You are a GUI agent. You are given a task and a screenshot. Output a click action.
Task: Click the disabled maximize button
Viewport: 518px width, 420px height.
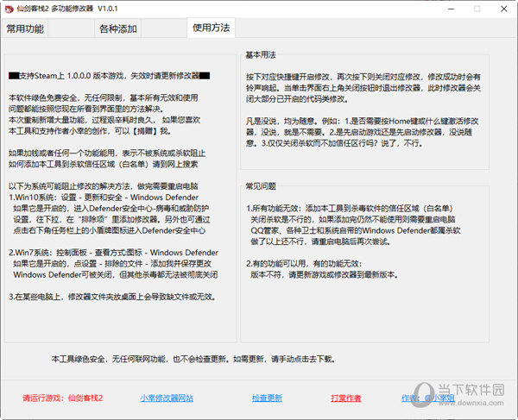pos(477,9)
